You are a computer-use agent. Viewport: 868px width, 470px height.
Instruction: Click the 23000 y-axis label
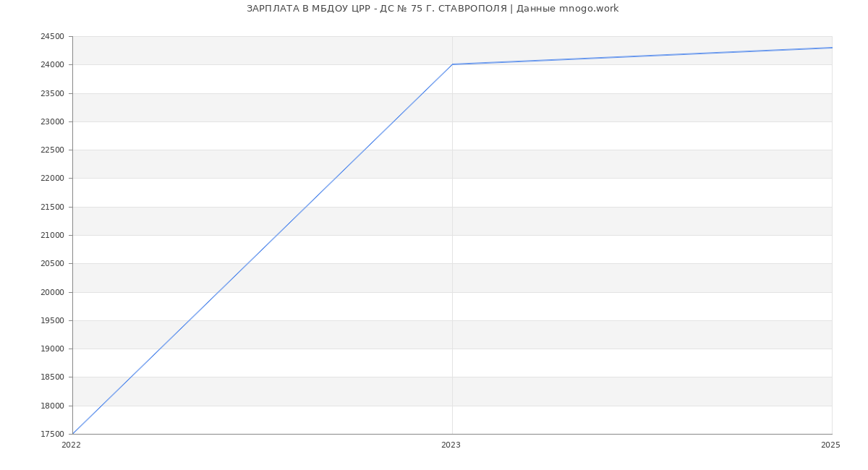tap(53, 122)
